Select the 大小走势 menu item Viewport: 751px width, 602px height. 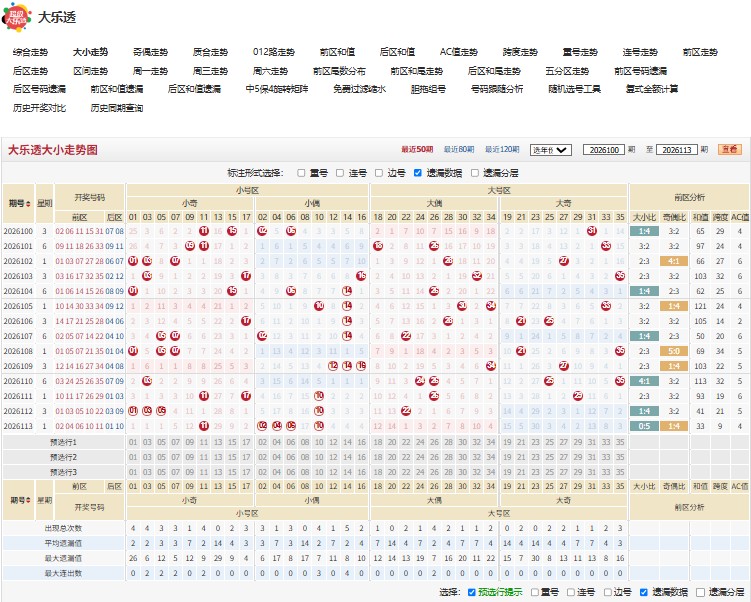(91, 52)
